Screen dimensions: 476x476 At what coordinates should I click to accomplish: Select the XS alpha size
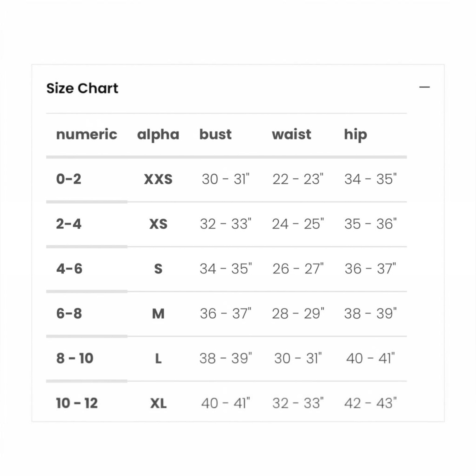[x=158, y=224]
